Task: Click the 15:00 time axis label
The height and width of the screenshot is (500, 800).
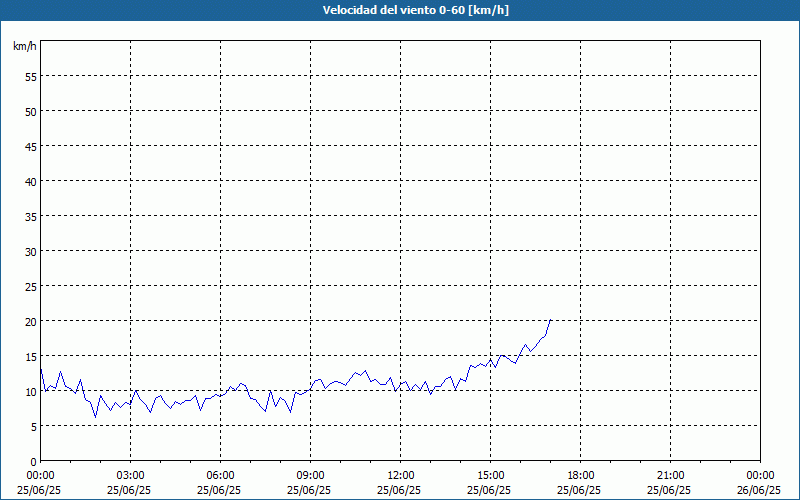Action: point(490,476)
